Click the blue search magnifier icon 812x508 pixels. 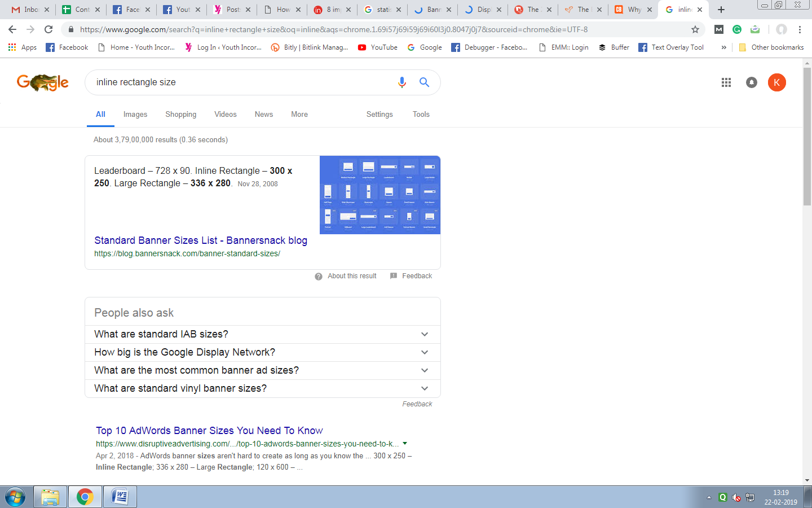(x=424, y=82)
